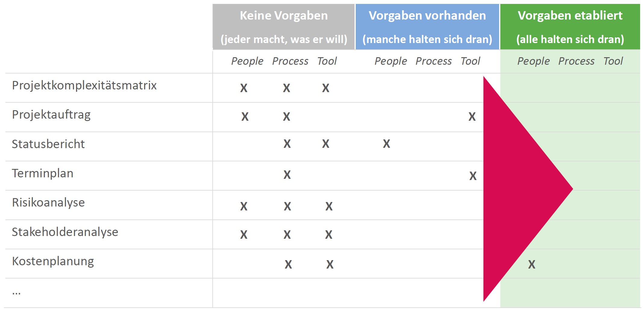
Task: Select the Statusbericht row label
Action: click(48, 144)
